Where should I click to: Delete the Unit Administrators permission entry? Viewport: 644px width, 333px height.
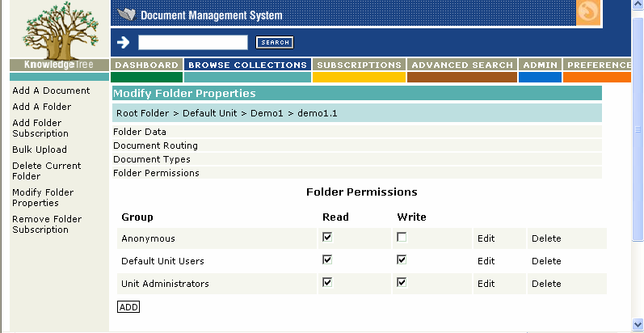click(x=546, y=284)
